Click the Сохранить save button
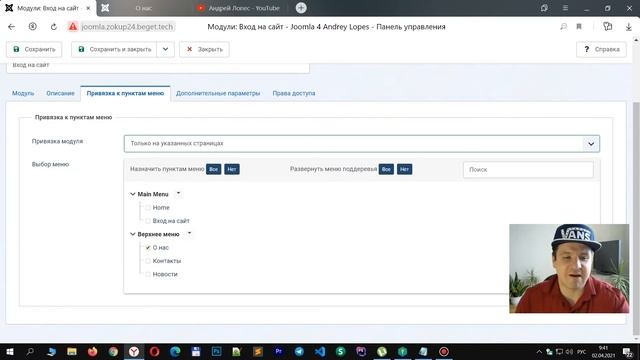 pos(34,49)
